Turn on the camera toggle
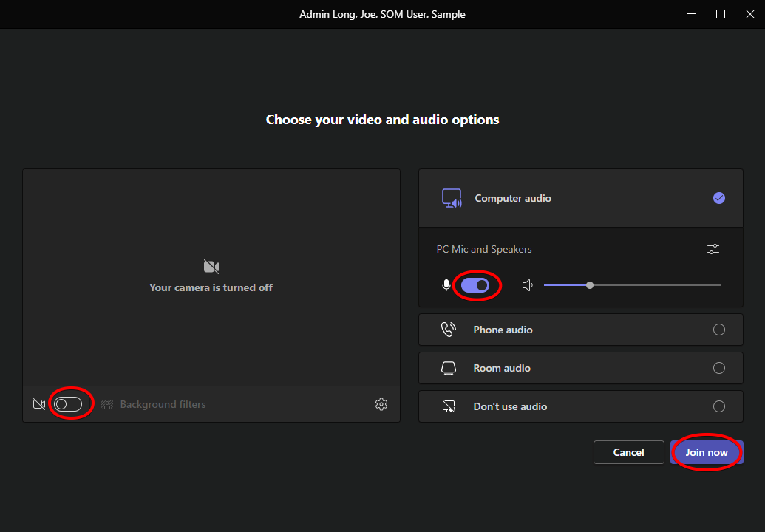765x532 pixels. [68, 404]
